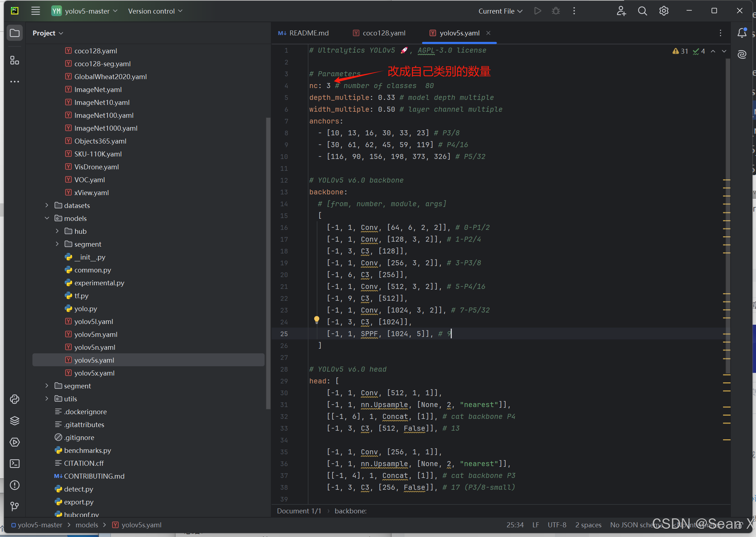This screenshot has height=537, width=756.
Task: Go to previous highlighted error arrow
Action: pyautogui.click(x=713, y=51)
